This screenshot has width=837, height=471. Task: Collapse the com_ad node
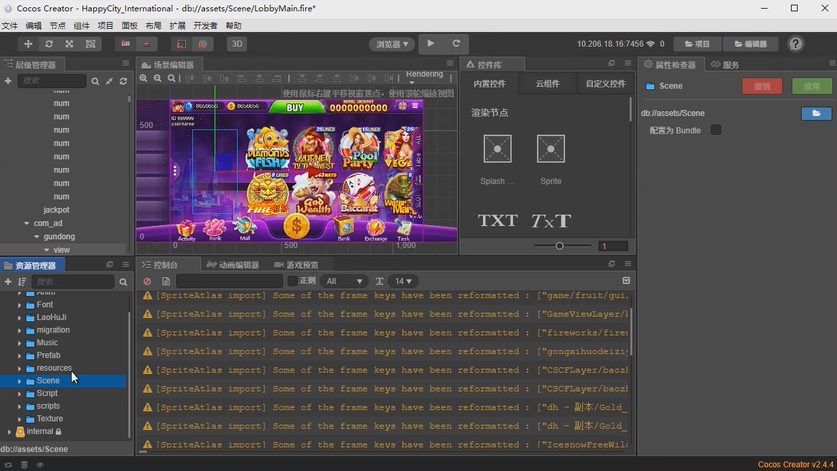[27, 223]
